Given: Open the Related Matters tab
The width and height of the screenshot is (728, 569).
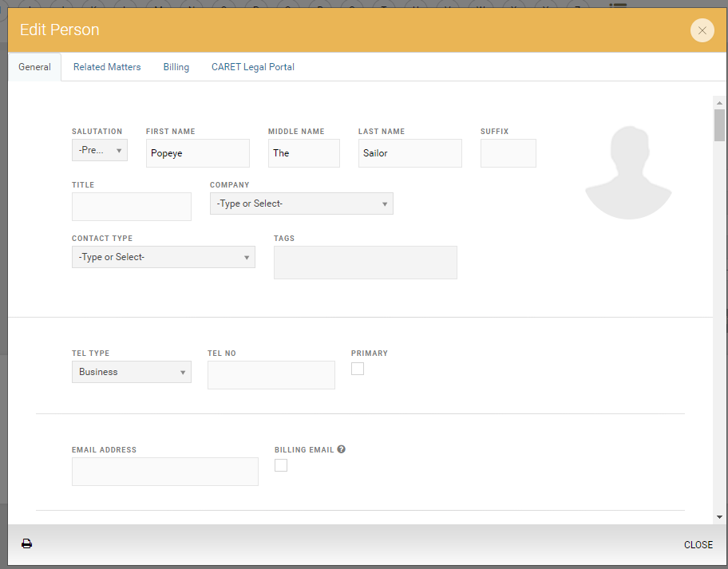Looking at the screenshot, I should [107, 67].
